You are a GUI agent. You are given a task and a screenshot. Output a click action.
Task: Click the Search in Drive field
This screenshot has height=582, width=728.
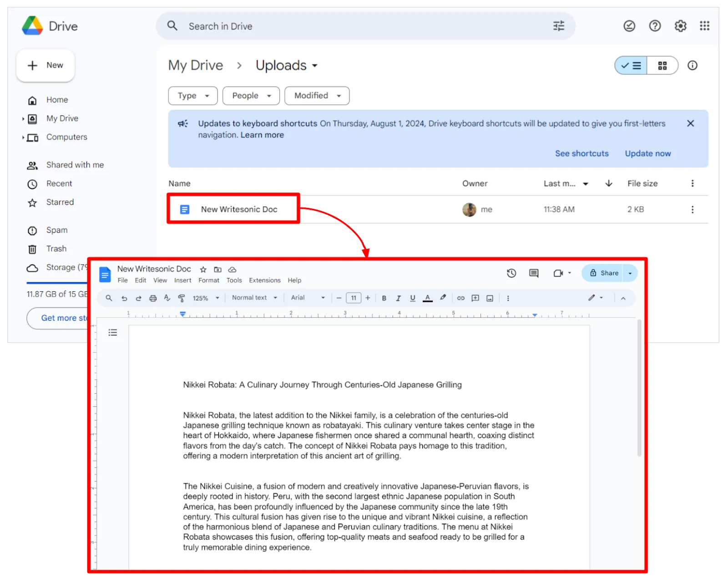click(366, 26)
